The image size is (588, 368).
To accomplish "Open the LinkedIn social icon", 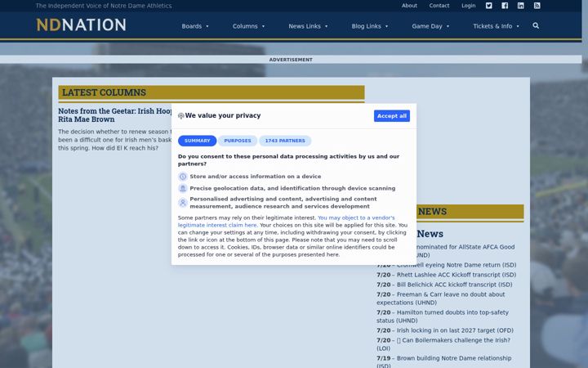I will (521, 6).
